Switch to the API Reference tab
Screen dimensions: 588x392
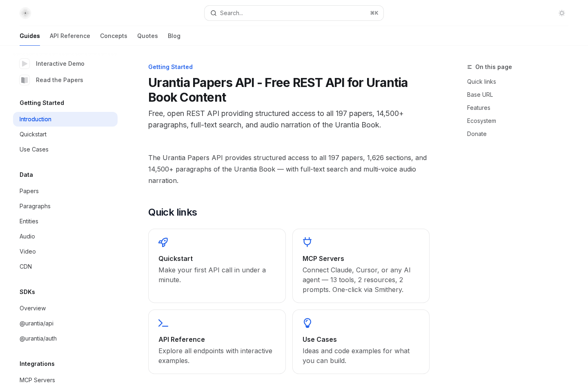click(70, 36)
